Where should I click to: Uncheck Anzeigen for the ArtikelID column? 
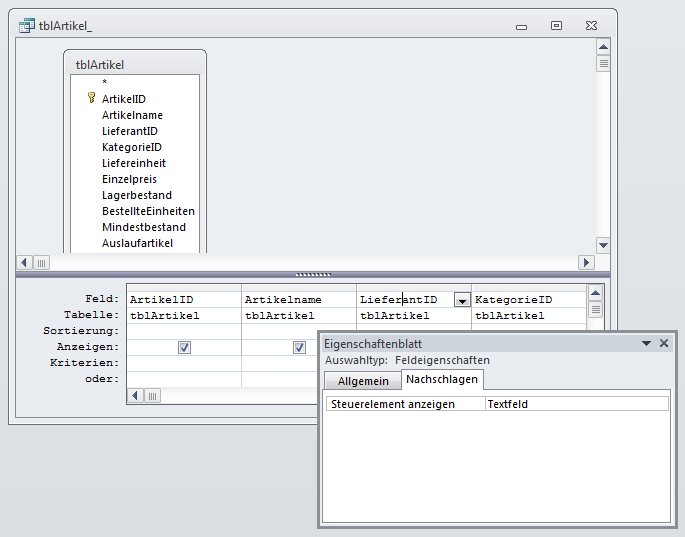184,347
